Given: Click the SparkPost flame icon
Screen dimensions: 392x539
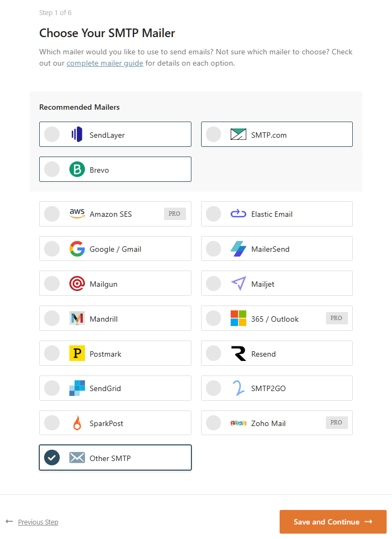Looking at the screenshot, I should (77, 423).
